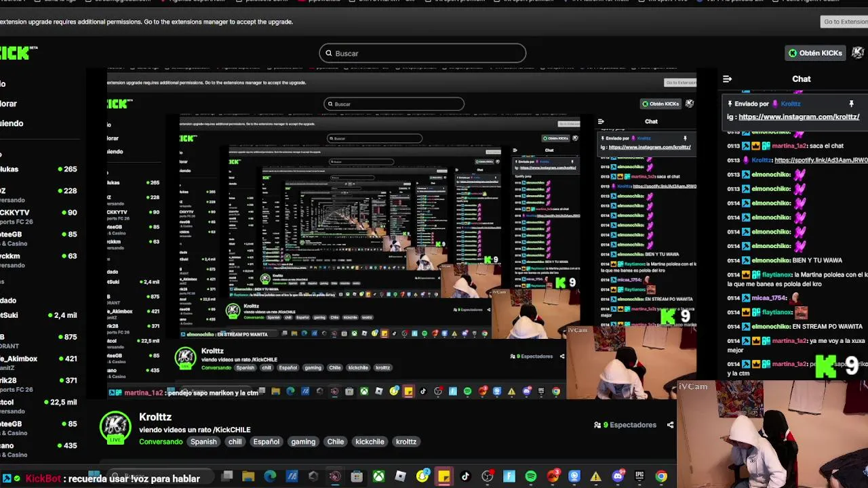Open the pinned Instagram krolttz link
This screenshot has height=488, width=868.
(799, 117)
